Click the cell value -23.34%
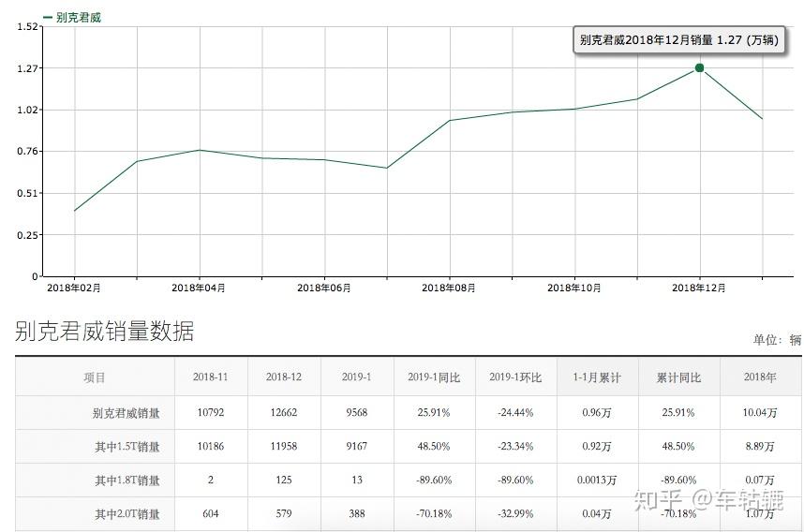The width and height of the screenshot is (804, 532). pyautogui.click(x=515, y=447)
